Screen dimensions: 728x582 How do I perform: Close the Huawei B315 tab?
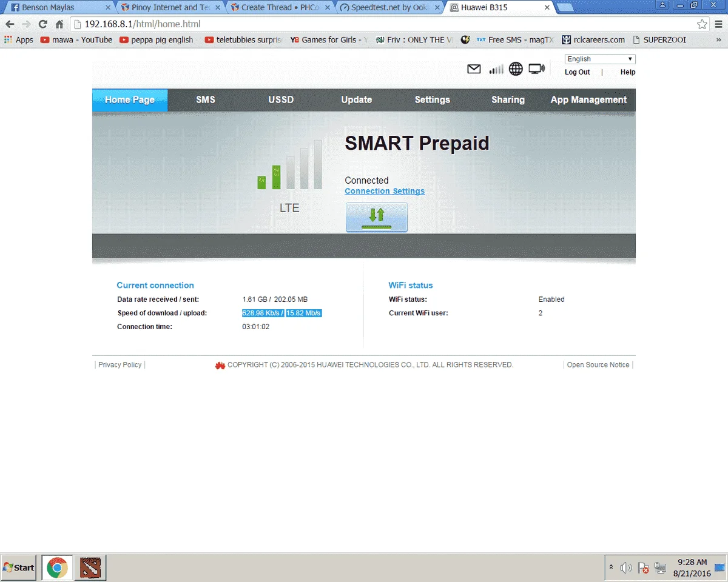click(x=547, y=8)
